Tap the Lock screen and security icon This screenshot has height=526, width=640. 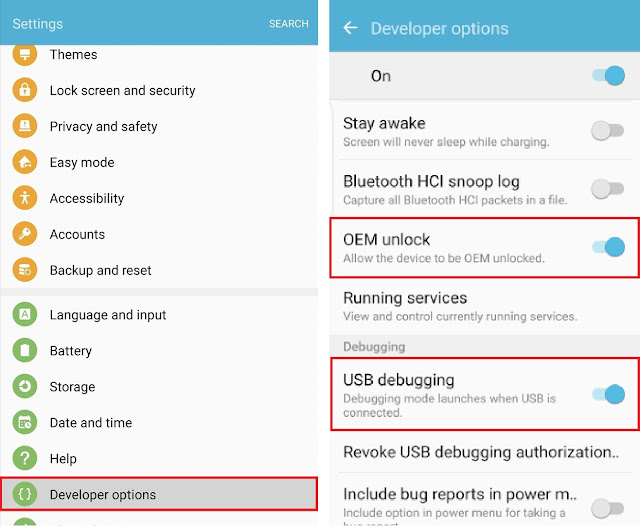pyautogui.click(x=25, y=90)
